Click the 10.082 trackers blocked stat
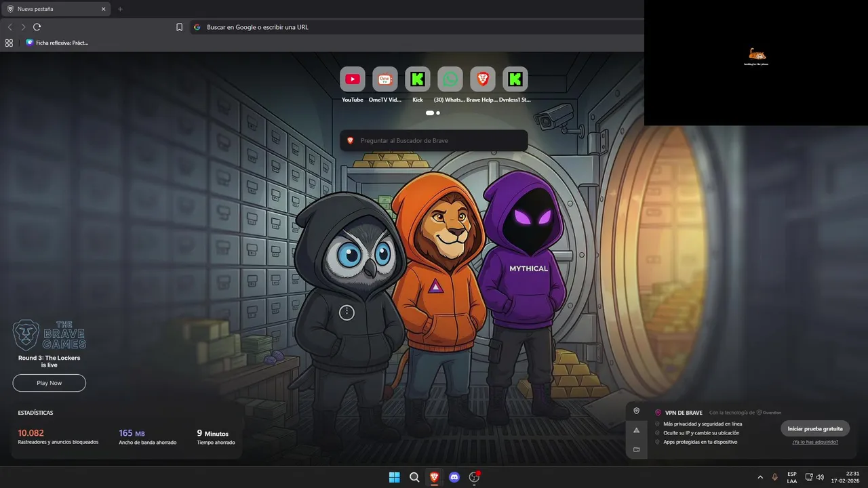 58,436
